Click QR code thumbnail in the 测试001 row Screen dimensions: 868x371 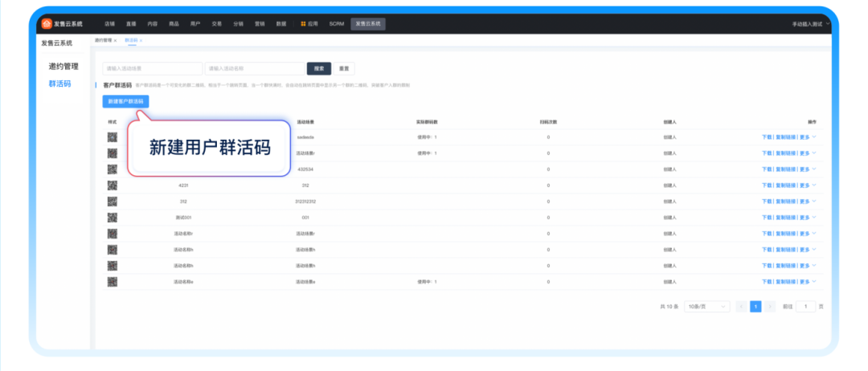point(113,218)
